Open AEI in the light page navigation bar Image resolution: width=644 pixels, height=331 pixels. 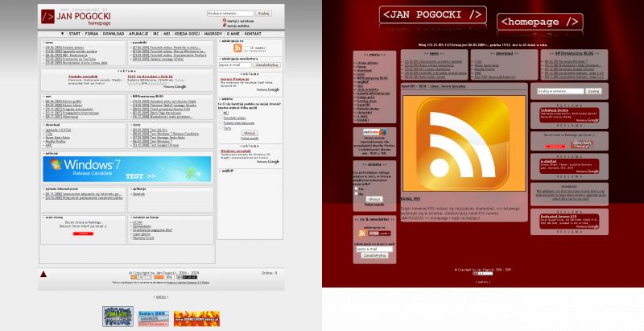pyautogui.click(x=167, y=34)
